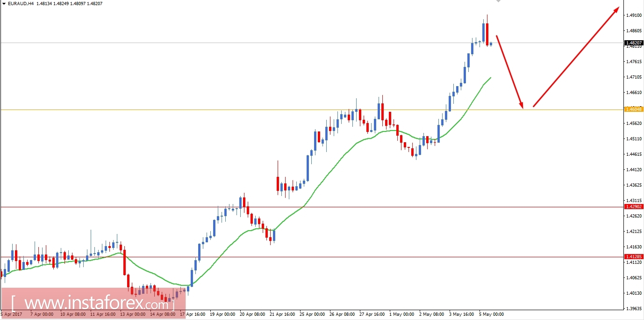Click price axis label 1.43625

(634, 185)
